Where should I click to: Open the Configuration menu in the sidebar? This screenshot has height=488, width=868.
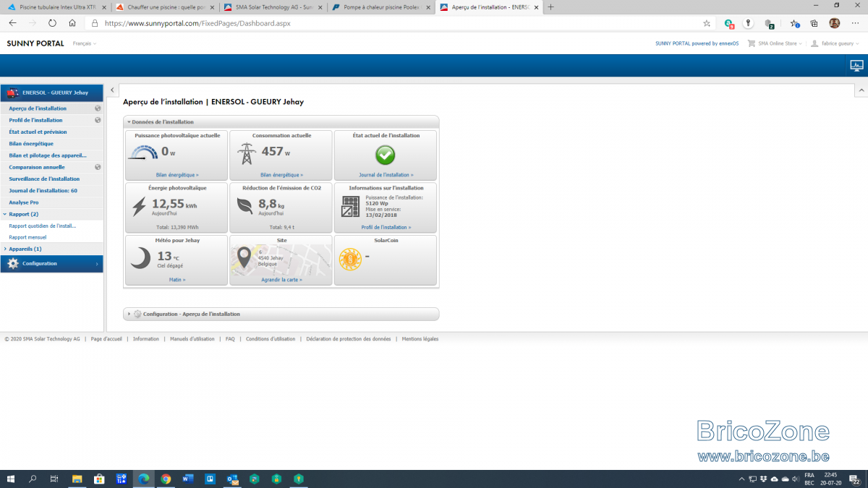(x=51, y=264)
